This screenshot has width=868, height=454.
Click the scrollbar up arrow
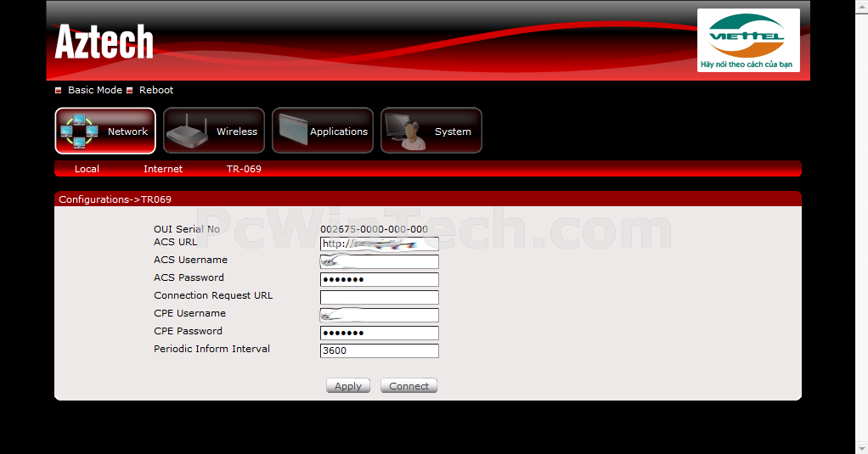click(862, 5)
